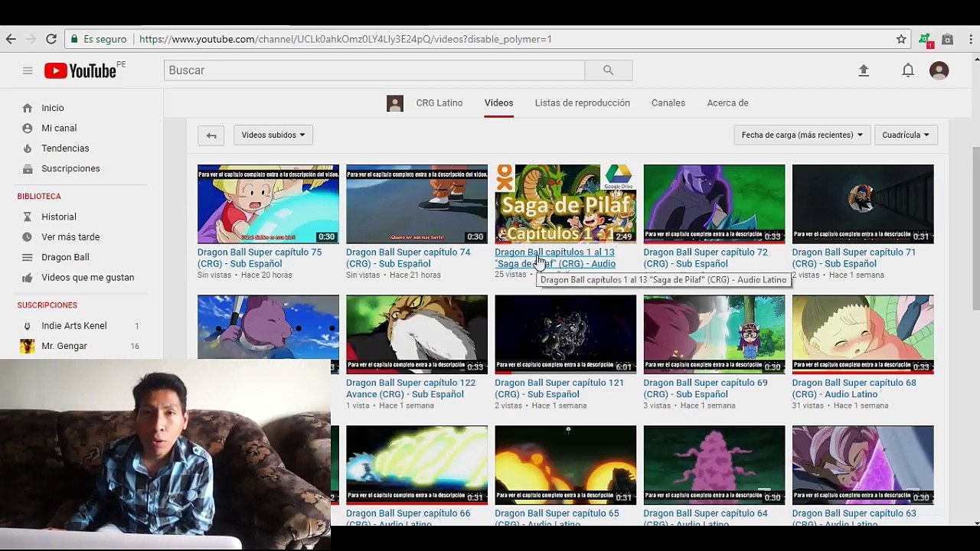Open title link Dragon Ball Super capítulo 69
The height and width of the screenshot is (551, 980).
click(x=705, y=389)
